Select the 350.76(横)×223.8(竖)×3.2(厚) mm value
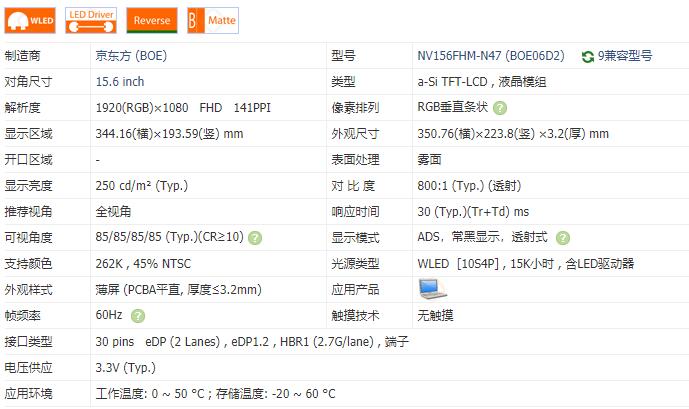This screenshot has height=409, width=689. pyautogui.click(x=513, y=134)
